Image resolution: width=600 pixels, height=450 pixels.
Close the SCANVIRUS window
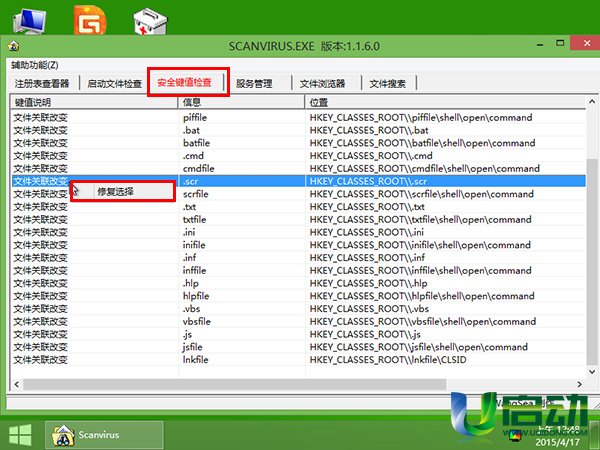pos(587,43)
